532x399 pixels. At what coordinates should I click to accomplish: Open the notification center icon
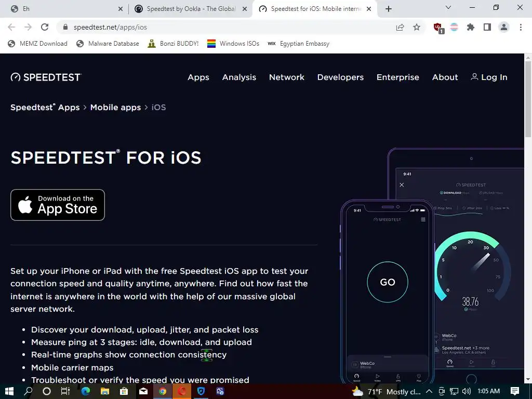(515, 391)
